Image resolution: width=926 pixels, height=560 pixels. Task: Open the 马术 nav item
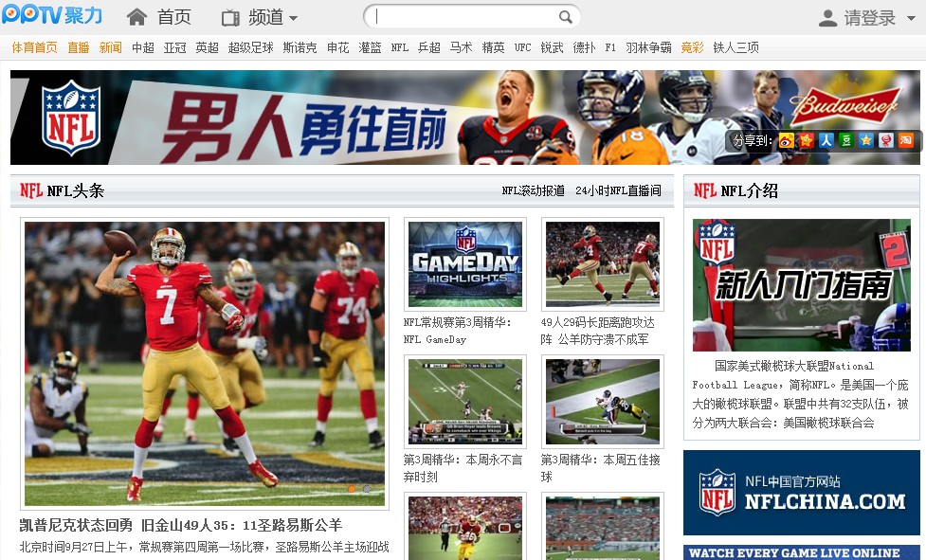click(461, 47)
